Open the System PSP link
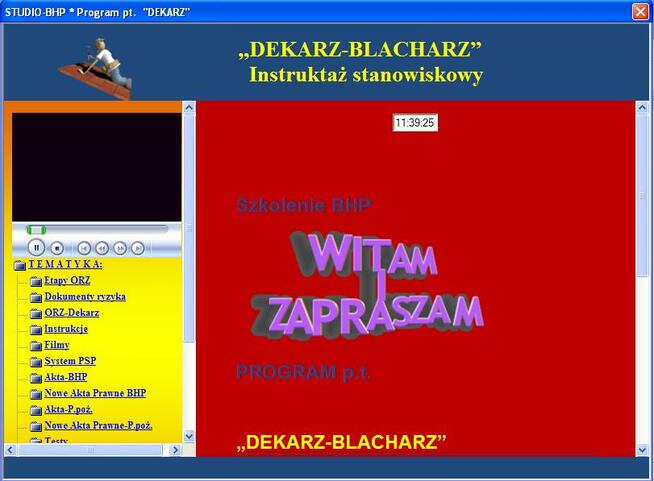 pos(70,361)
